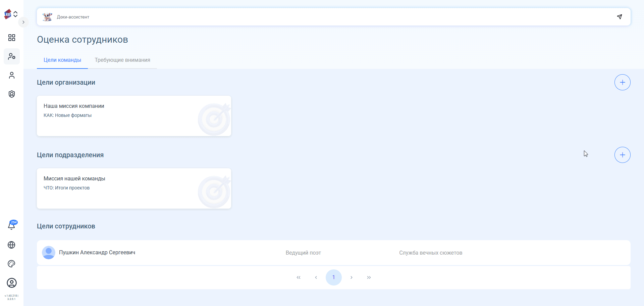Switch to Цели команды tab
Screen dimensions: 644x306
62,60
